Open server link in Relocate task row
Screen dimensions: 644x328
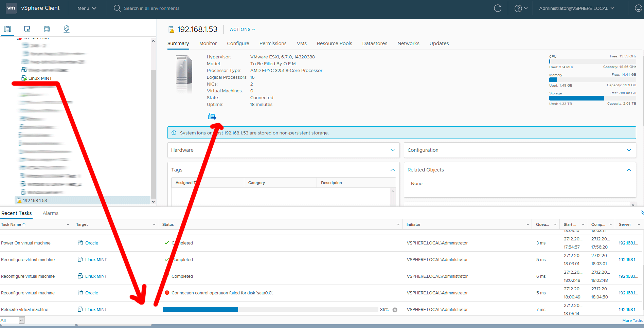point(628,310)
